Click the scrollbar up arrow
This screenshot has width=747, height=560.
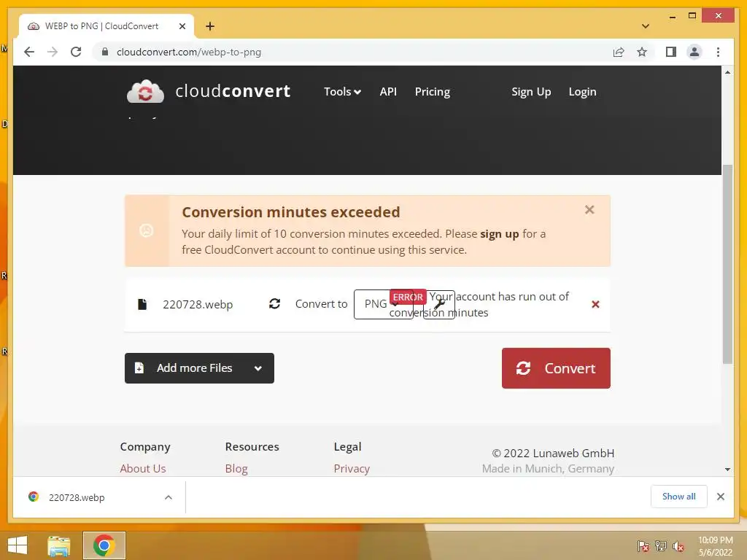pos(727,72)
